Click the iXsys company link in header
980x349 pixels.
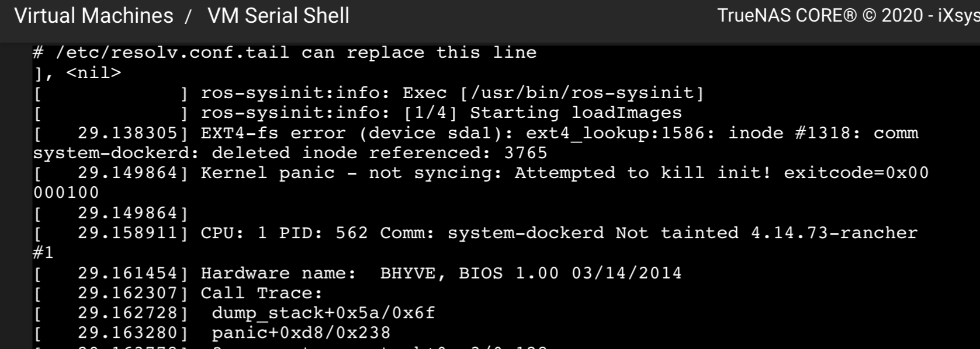tap(958, 16)
